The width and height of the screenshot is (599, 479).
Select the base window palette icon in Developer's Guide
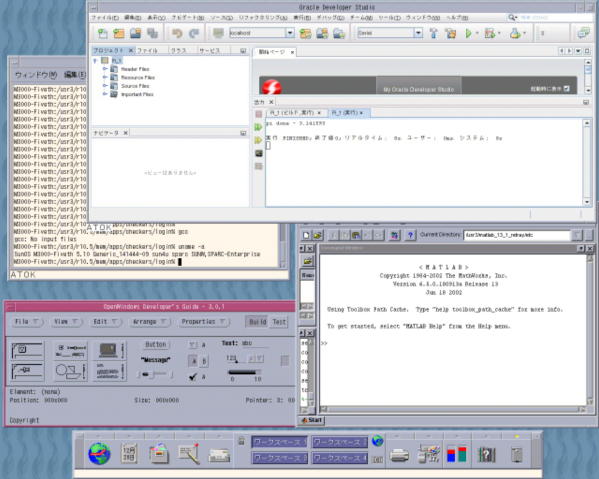27,350
